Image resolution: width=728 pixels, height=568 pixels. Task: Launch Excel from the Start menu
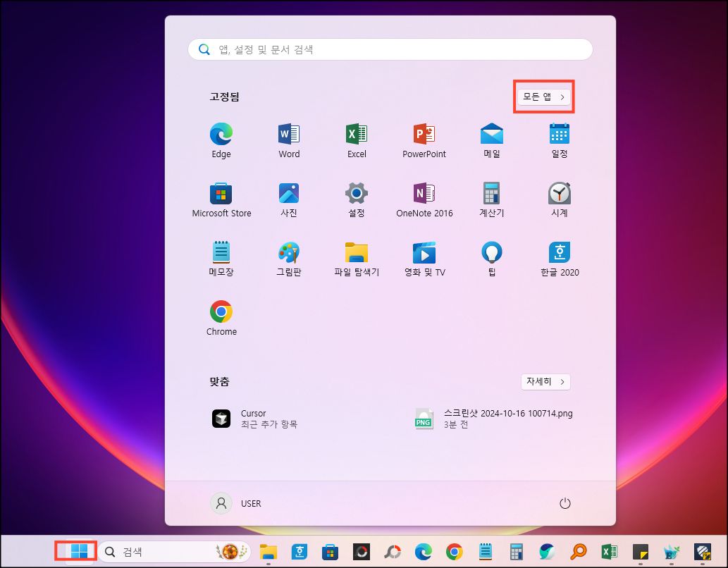[356, 139]
